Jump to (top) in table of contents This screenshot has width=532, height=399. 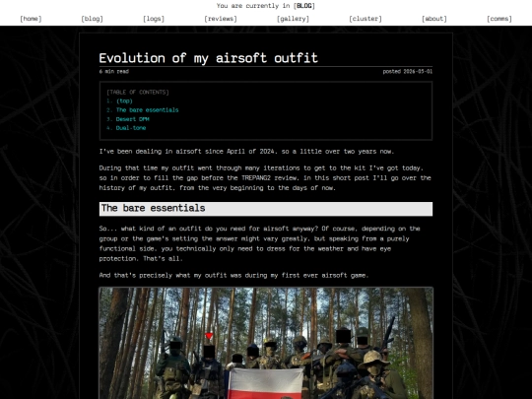[124, 101]
